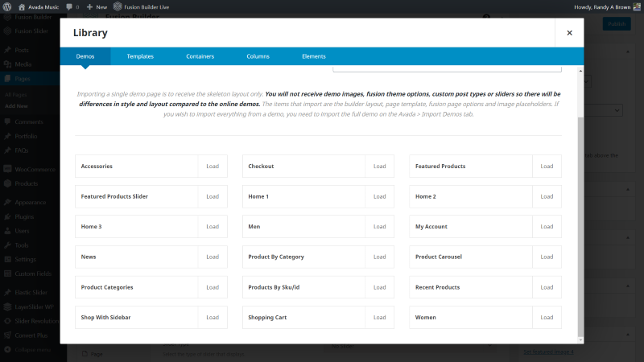This screenshot has height=362, width=644.
Task: Click the user avatar next to Randy A Brown
Action: [637, 7]
